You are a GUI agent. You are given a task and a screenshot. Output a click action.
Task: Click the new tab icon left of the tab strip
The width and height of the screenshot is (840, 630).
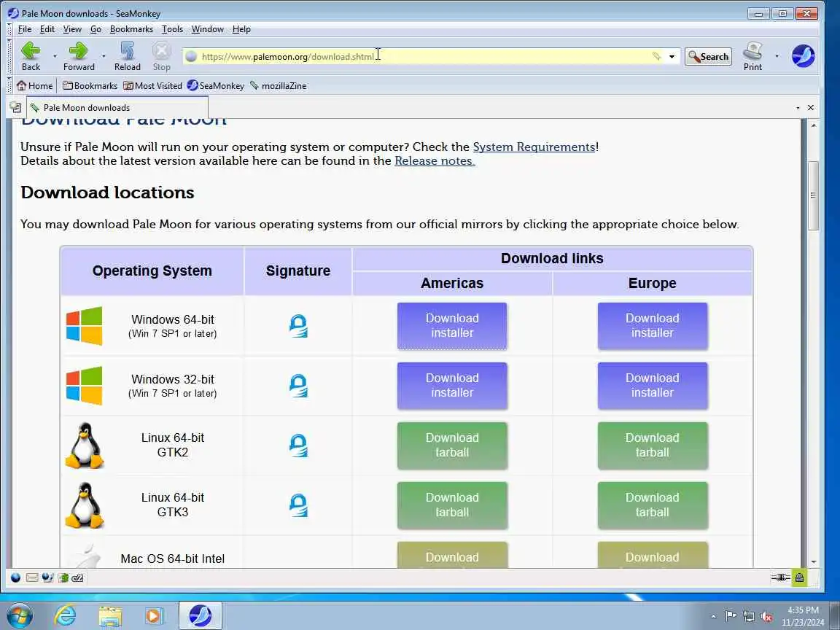coord(15,107)
